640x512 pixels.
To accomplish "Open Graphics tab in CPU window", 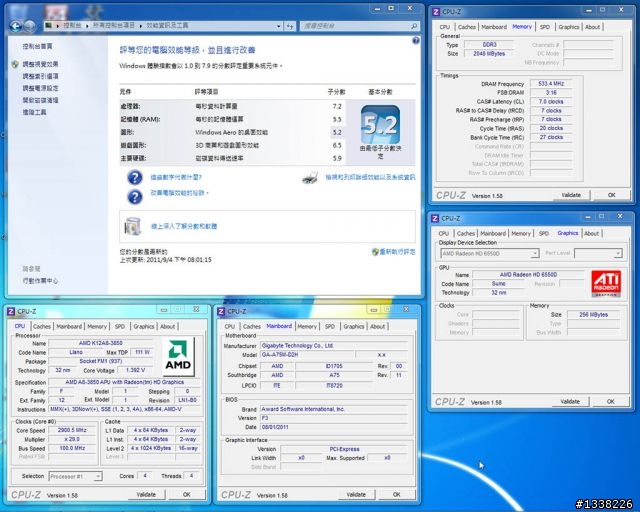I will [144, 327].
